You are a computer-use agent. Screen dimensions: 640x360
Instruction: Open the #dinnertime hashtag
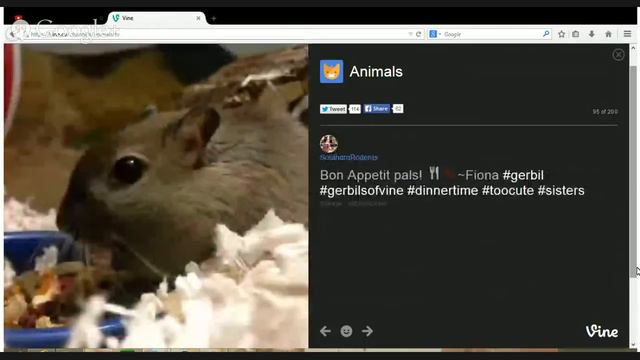(x=442, y=191)
